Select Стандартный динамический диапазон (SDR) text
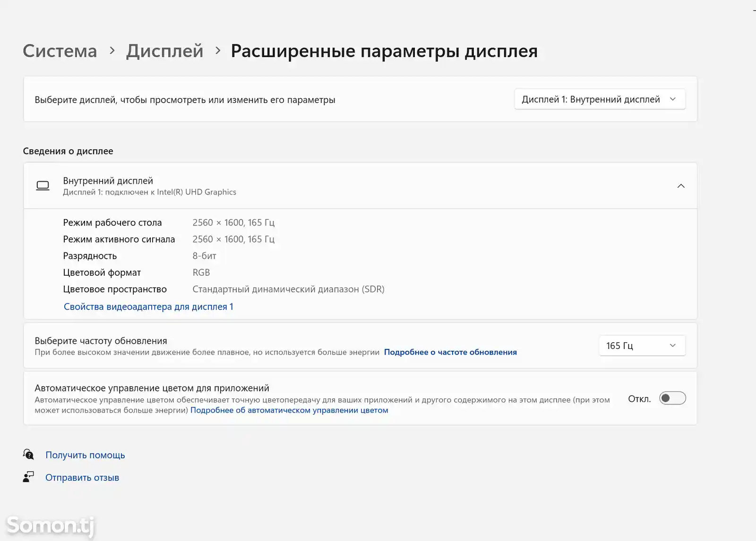 (x=288, y=289)
